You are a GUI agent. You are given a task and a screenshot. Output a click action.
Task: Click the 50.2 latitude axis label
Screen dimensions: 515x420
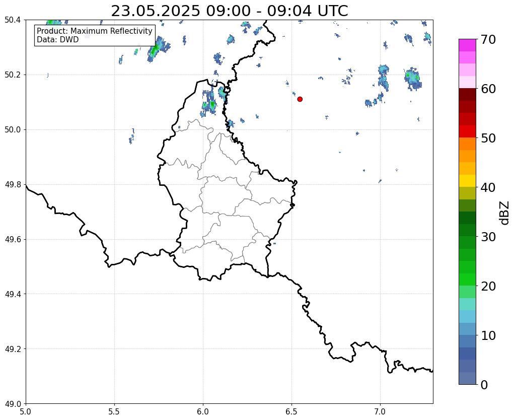(x=13, y=75)
